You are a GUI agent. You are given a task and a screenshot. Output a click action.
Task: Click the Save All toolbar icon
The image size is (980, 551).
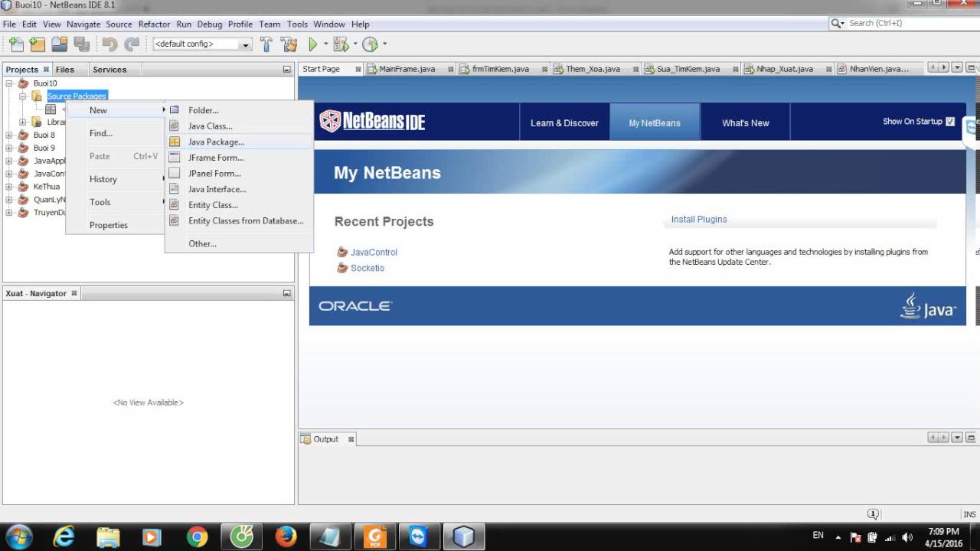tap(81, 44)
